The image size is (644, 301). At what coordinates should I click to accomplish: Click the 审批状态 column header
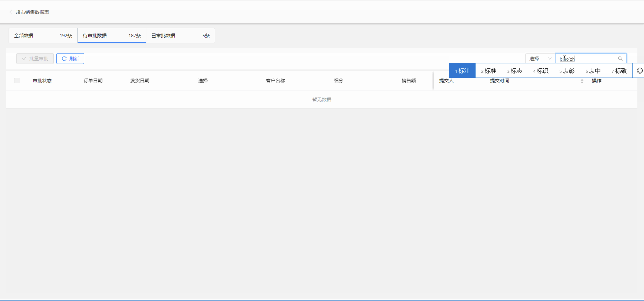pos(42,80)
